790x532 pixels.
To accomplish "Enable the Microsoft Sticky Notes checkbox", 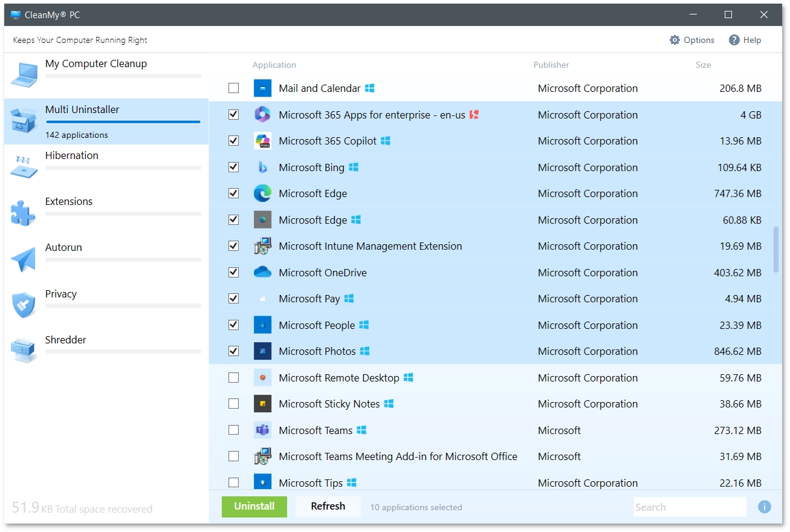I will pyautogui.click(x=233, y=404).
